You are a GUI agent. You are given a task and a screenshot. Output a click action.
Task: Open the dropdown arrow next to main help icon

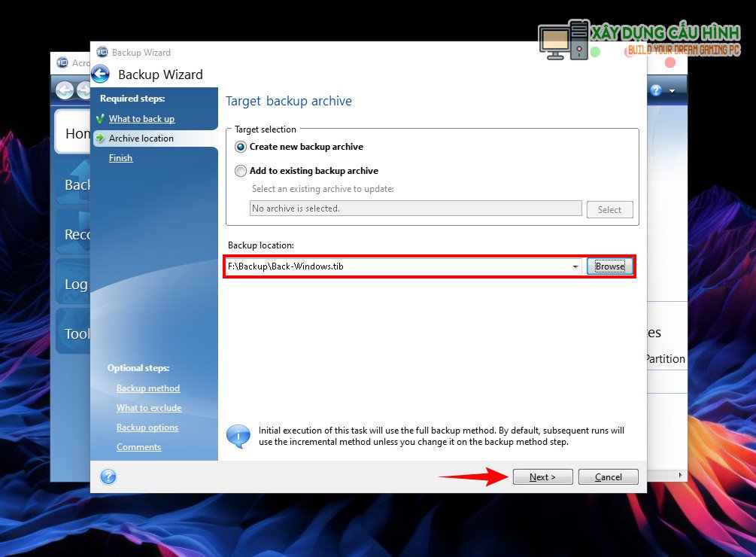672,91
